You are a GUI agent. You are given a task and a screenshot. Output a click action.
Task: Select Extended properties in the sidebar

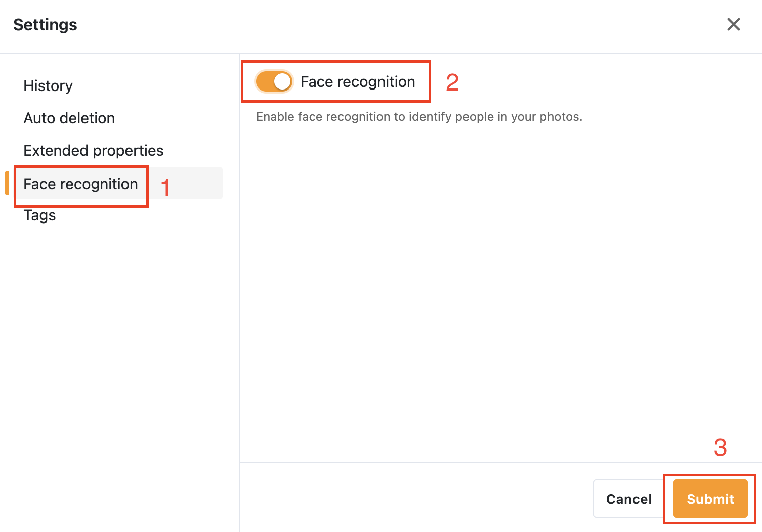point(94,151)
